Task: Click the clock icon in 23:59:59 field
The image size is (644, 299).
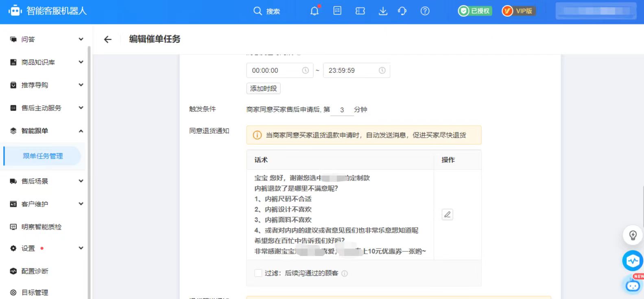Action: coord(382,70)
